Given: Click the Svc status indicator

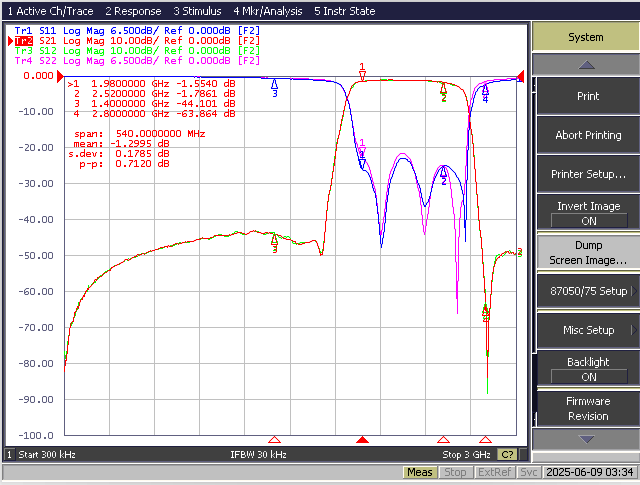Looking at the screenshot, I should pos(529,472).
